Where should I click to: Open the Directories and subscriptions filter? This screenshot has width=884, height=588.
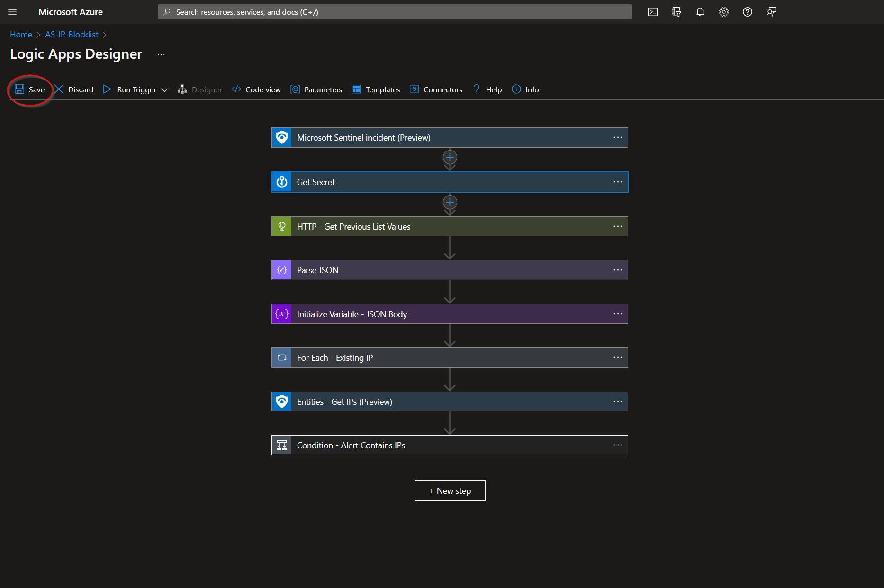(x=677, y=12)
